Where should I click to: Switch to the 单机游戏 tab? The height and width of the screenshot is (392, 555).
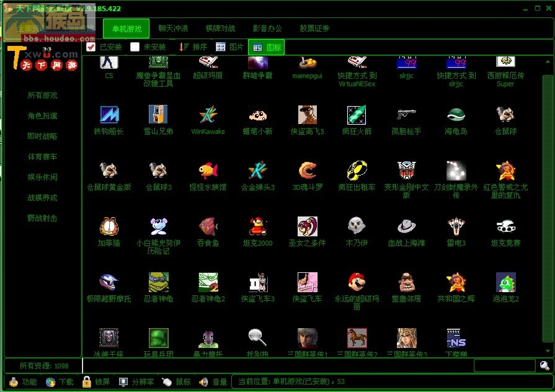(x=127, y=29)
